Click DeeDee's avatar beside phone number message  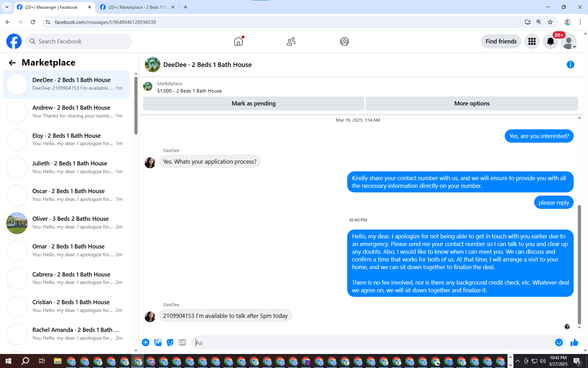(x=150, y=316)
